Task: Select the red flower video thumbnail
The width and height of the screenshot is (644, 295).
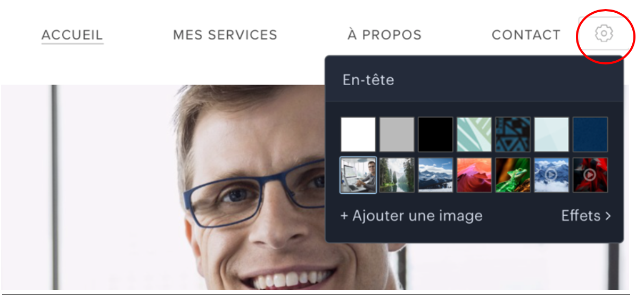Action: [x=590, y=175]
